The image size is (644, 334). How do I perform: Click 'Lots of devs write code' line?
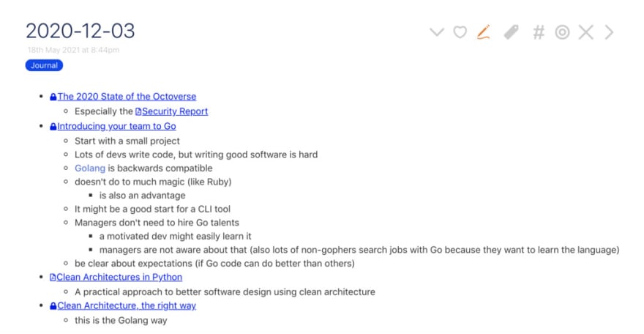point(196,155)
